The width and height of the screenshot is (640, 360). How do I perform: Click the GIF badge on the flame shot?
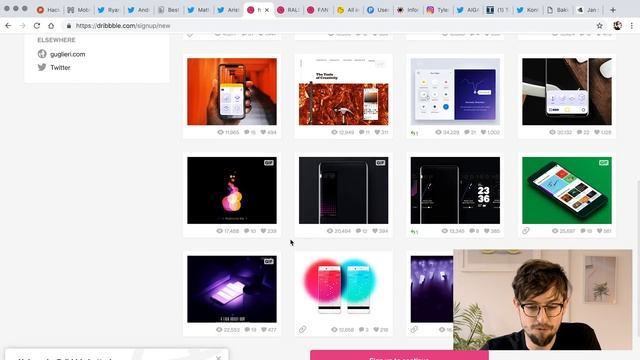(x=269, y=162)
